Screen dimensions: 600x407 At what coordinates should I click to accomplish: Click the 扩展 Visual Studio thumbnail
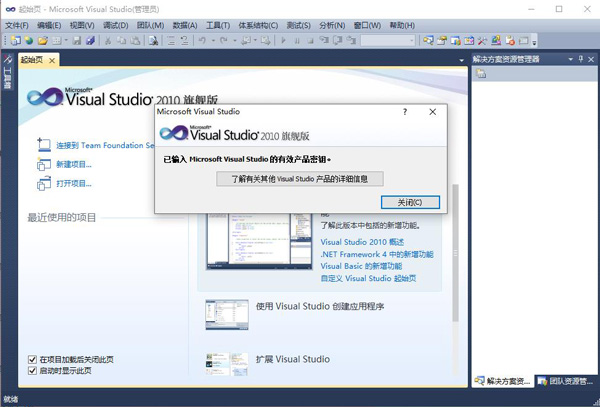pos(227,364)
